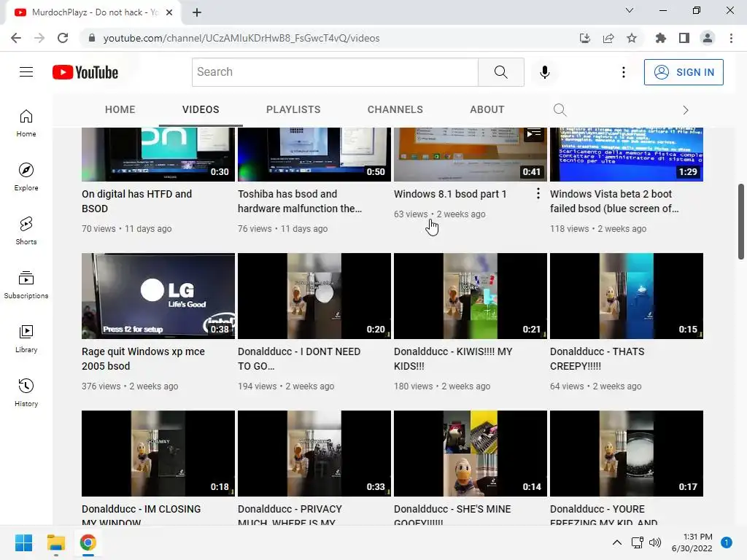Open Chrome three-dot menu
Viewport: 747px width, 560px height.
click(x=731, y=38)
